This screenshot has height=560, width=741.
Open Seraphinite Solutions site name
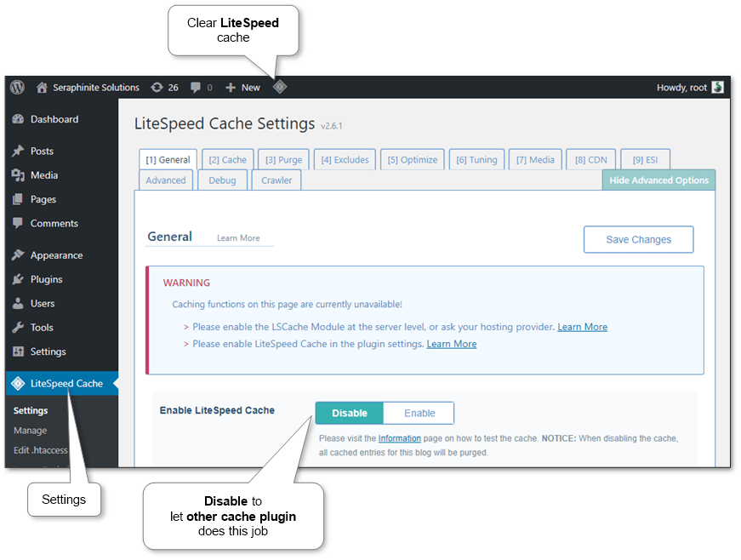(96, 88)
